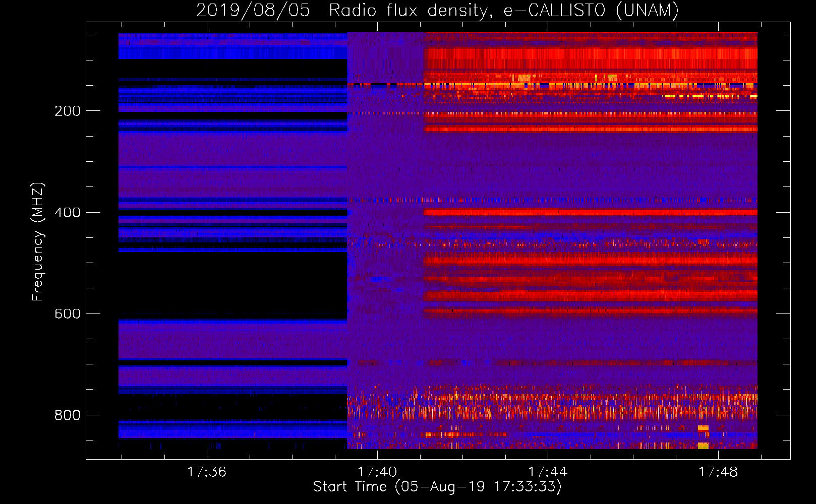Screen dimensions: 816x504
Task: Select the 'Frequency (MHZ)' axis label
Action: pyautogui.click(x=38, y=241)
